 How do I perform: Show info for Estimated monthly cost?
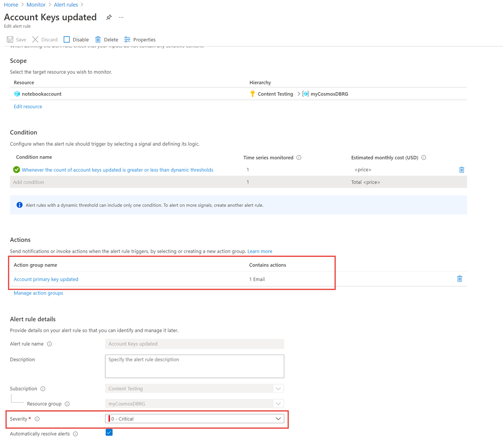pyautogui.click(x=423, y=158)
